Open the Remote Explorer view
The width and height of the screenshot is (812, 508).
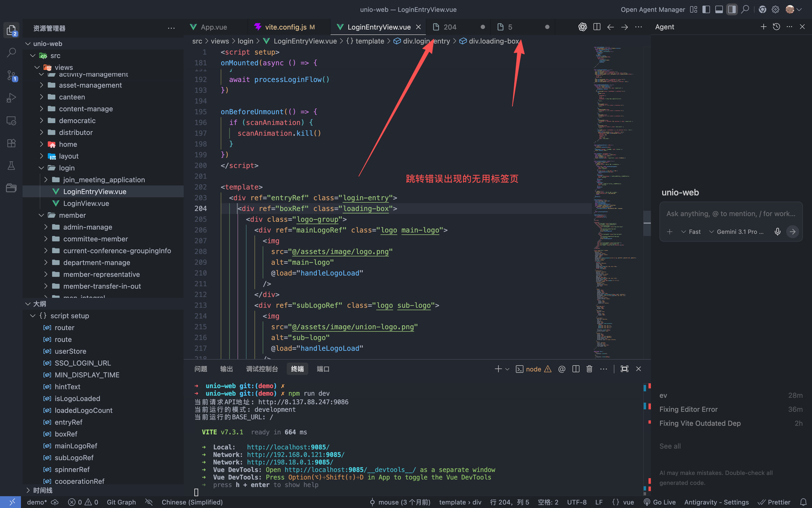[x=11, y=121]
